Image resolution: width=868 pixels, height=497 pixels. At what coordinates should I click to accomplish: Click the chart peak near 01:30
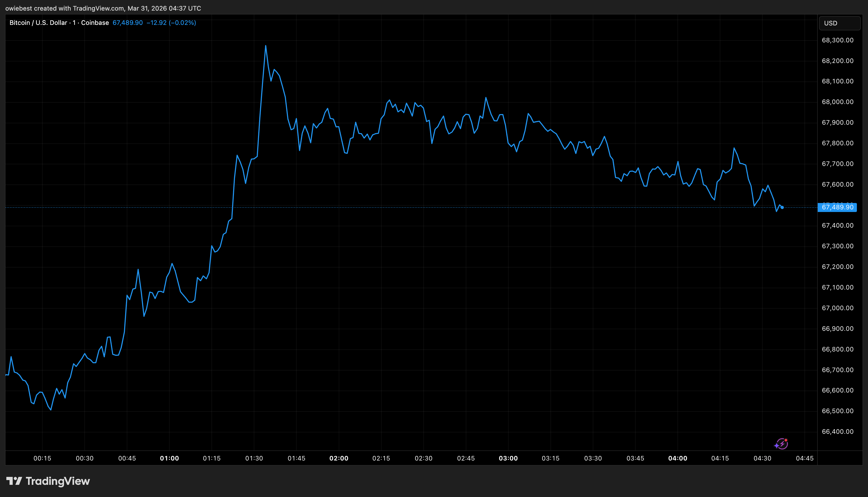pyautogui.click(x=265, y=46)
